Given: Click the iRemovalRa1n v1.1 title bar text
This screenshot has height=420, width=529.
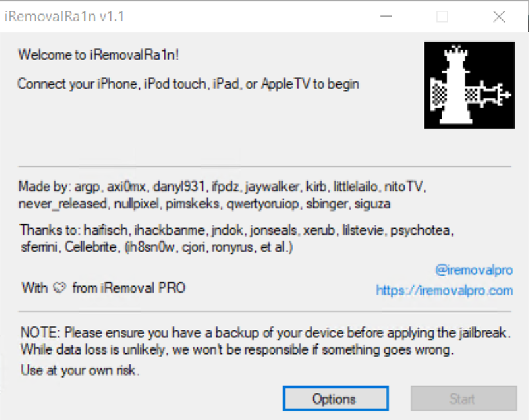Looking at the screenshot, I should tap(64, 17).
